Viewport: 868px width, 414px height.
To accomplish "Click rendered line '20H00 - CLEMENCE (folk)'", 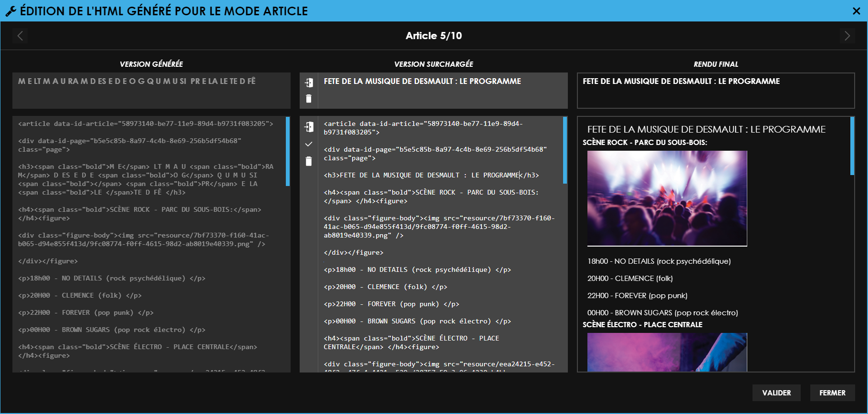I will 630,279.
